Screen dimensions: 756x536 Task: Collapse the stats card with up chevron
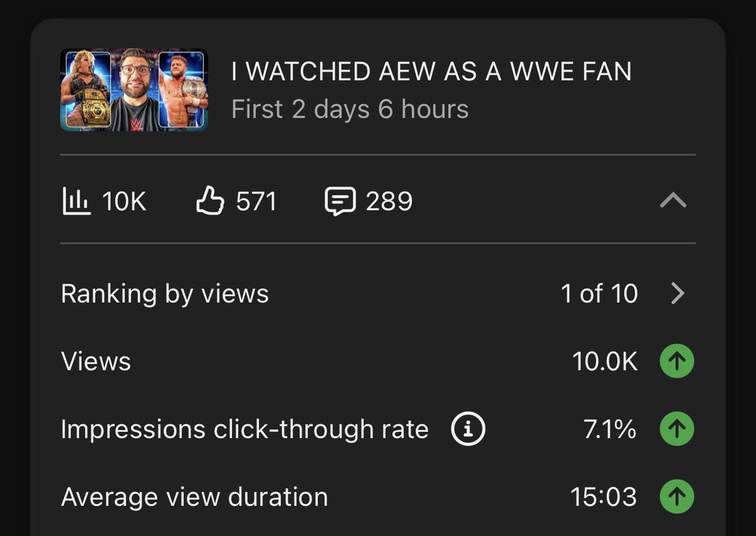click(673, 201)
